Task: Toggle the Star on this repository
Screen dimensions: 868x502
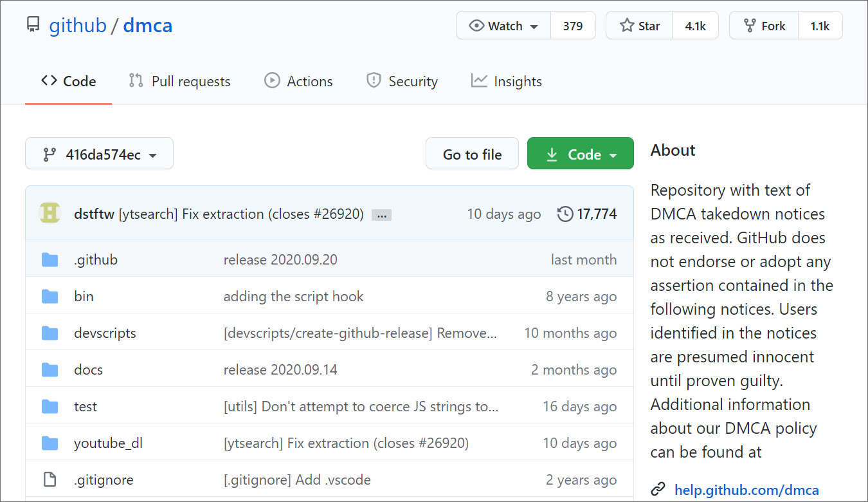Action: 638,25
